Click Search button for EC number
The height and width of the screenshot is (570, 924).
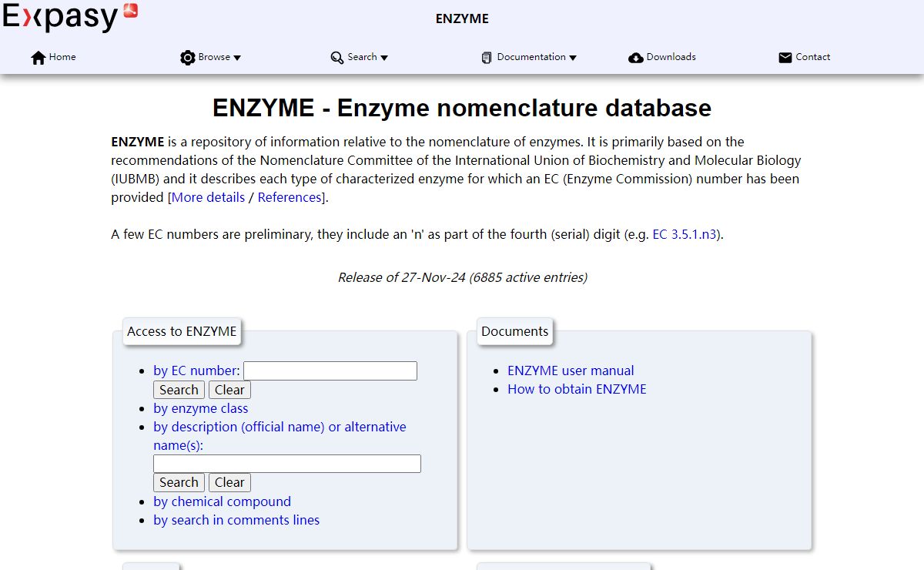click(x=179, y=390)
